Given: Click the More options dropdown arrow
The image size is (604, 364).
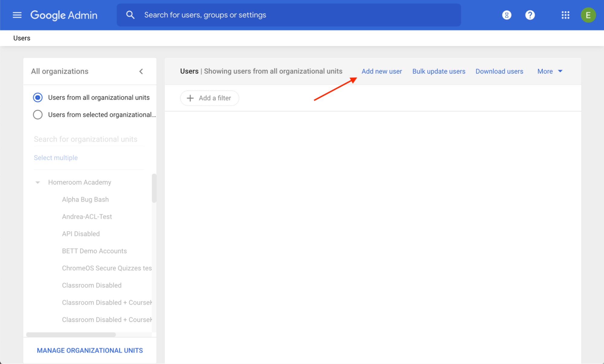Looking at the screenshot, I should pos(560,71).
